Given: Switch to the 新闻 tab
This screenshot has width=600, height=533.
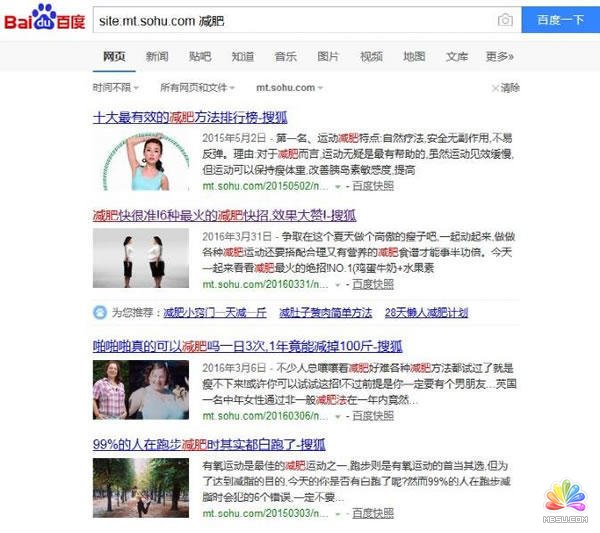Looking at the screenshot, I should [157, 57].
